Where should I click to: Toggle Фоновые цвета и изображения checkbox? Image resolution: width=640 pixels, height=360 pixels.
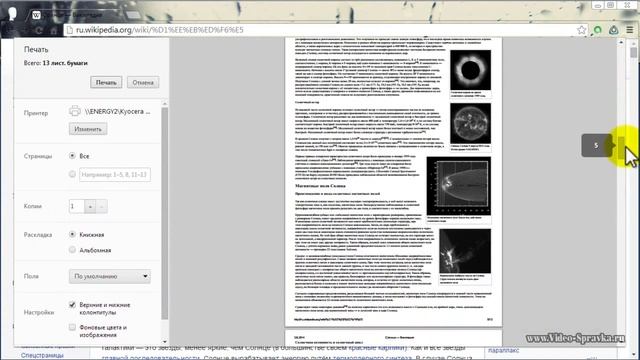tap(72, 327)
